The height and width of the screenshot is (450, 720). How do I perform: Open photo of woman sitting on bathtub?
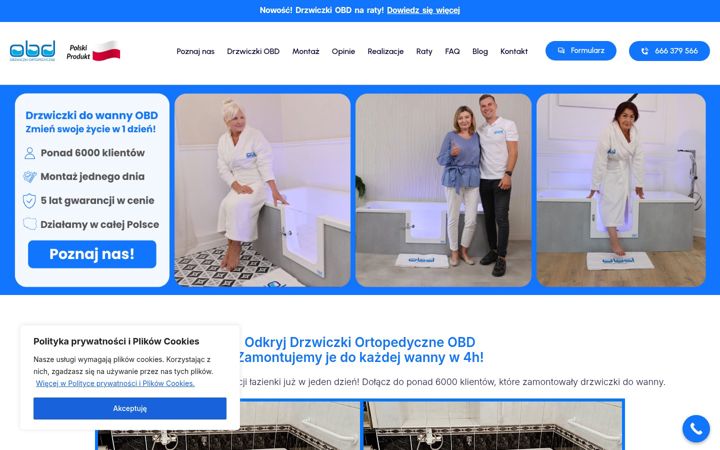tap(262, 190)
